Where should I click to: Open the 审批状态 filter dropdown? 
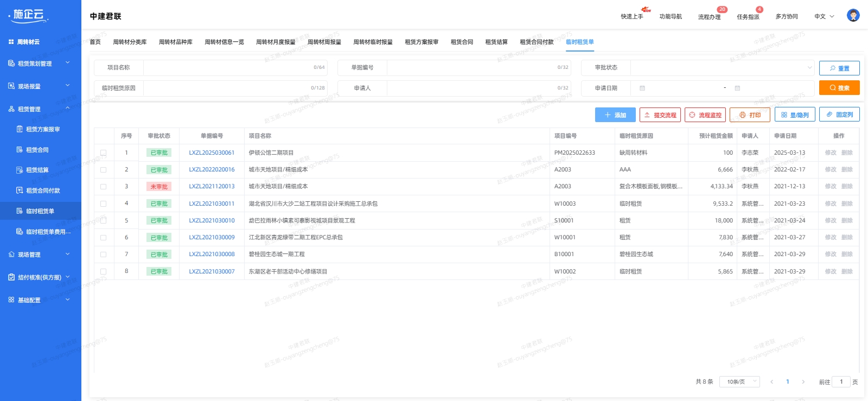722,68
